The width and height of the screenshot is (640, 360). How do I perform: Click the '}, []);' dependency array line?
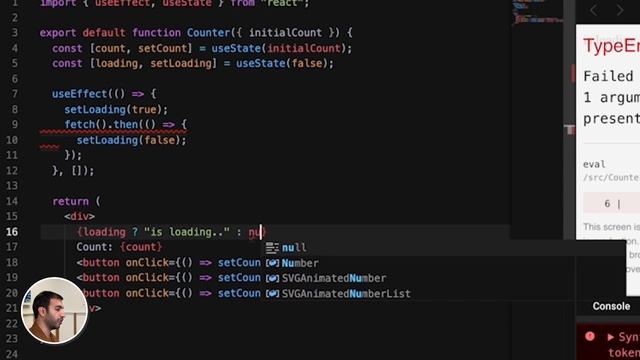tap(73, 171)
